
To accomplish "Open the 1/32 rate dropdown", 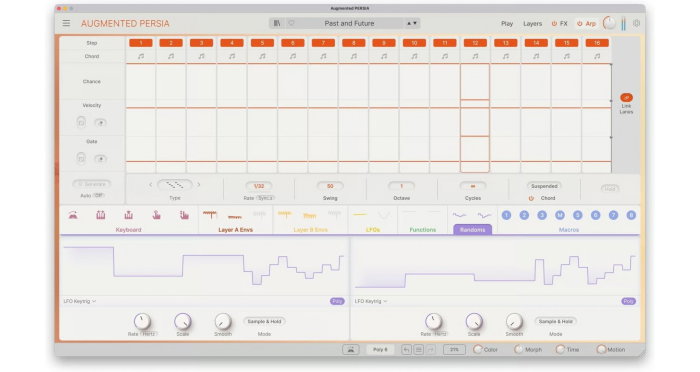I will 259,186.
